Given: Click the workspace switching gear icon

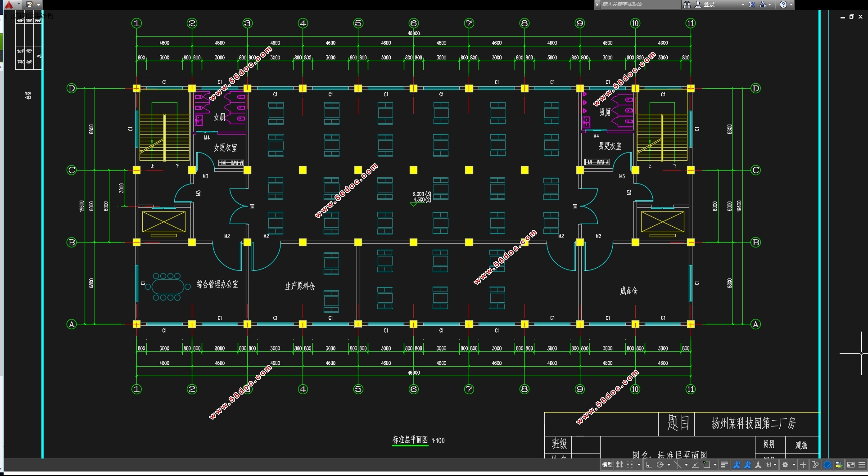Looking at the screenshot, I should click(x=785, y=465).
